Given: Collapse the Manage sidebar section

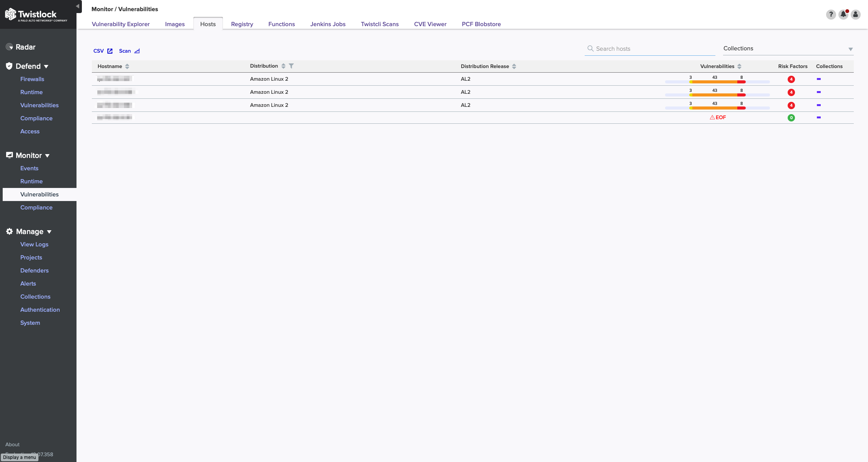Looking at the screenshot, I should (x=49, y=232).
